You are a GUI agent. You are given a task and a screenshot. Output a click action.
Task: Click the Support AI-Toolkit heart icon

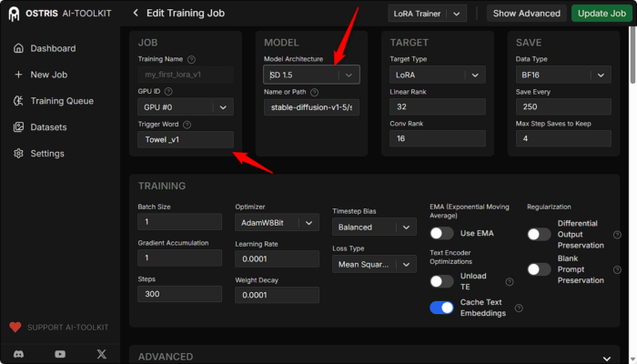coord(15,327)
